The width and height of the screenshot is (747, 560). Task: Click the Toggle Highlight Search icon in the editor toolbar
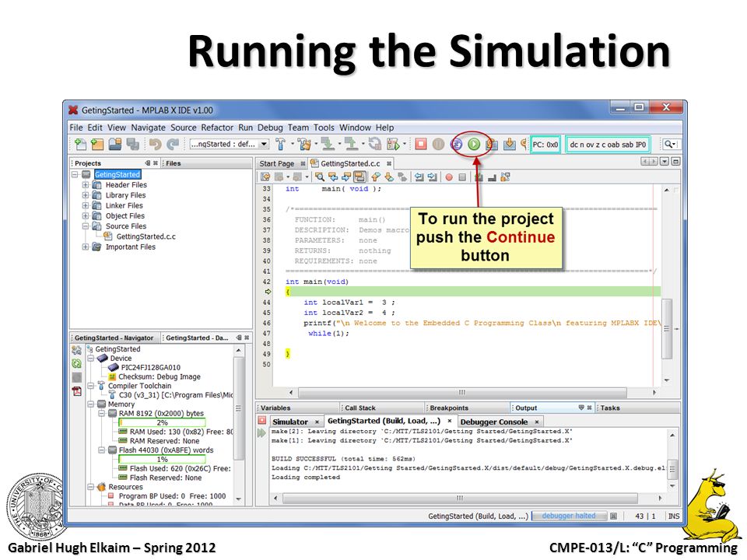click(x=359, y=177)
